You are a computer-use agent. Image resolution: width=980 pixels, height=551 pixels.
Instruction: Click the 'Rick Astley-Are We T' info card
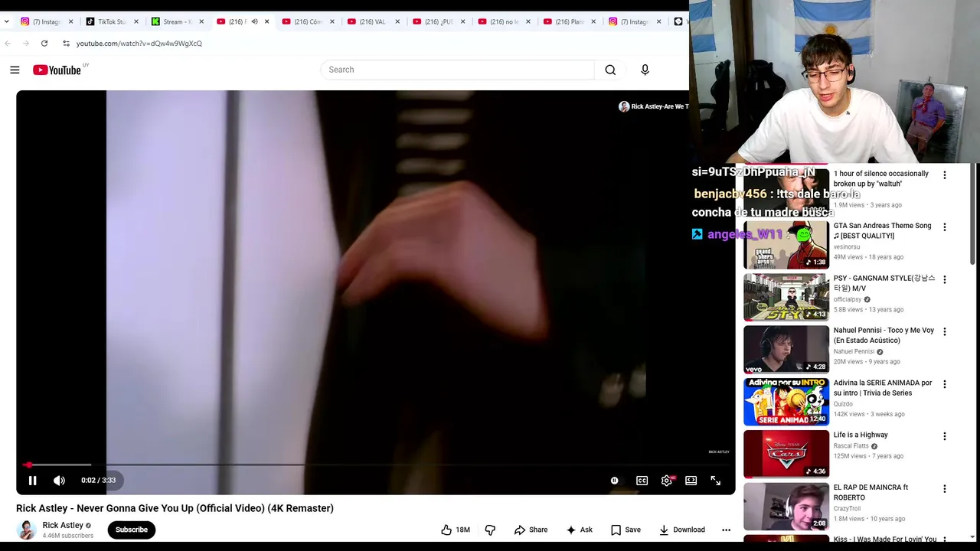click(x=654, y=106)
